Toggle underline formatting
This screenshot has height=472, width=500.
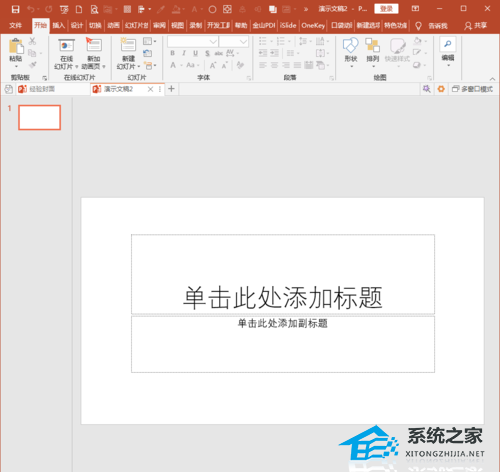pyautogui.click(x=195, y=53)
